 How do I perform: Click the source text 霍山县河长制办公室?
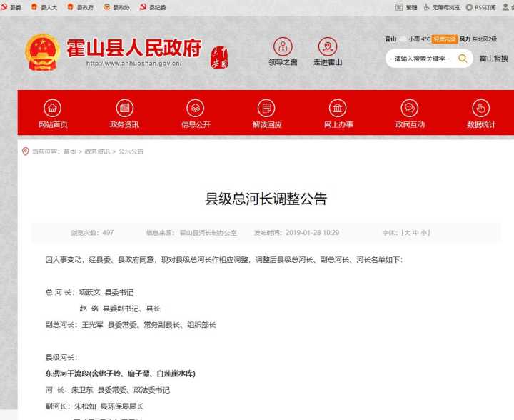pos(208,233)
